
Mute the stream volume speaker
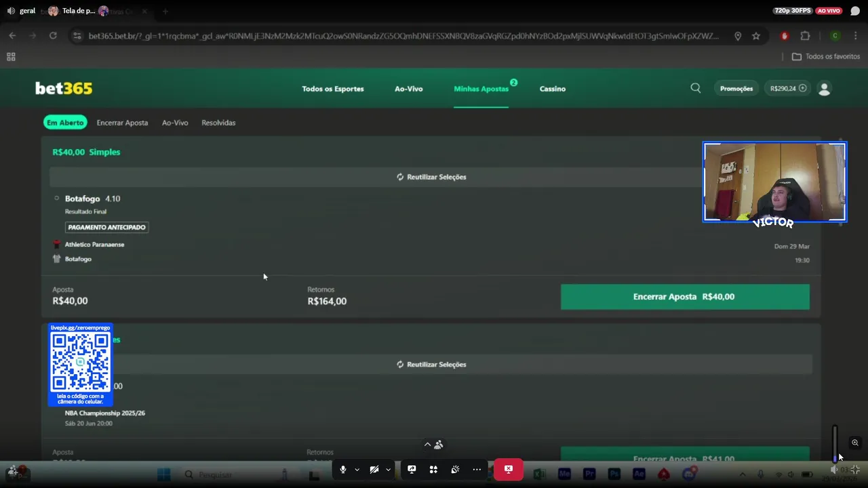pos(835,470)
